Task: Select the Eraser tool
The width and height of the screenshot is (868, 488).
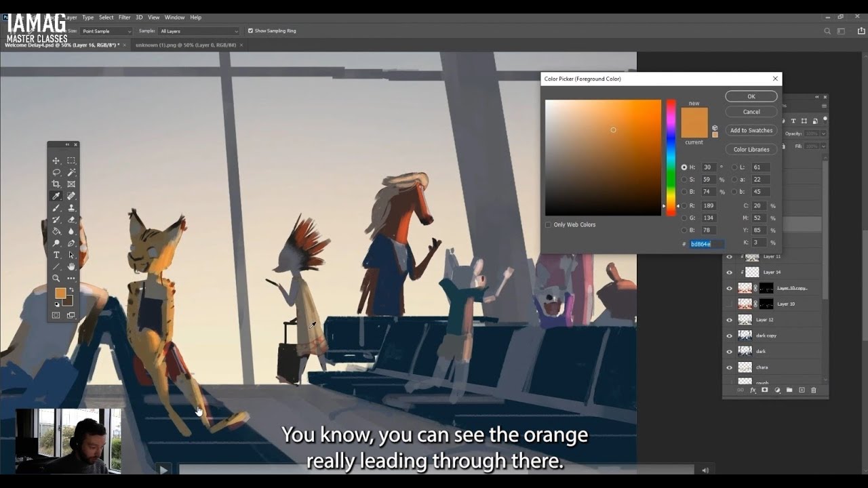Action: pyautogui.click(x=71, y=220)
